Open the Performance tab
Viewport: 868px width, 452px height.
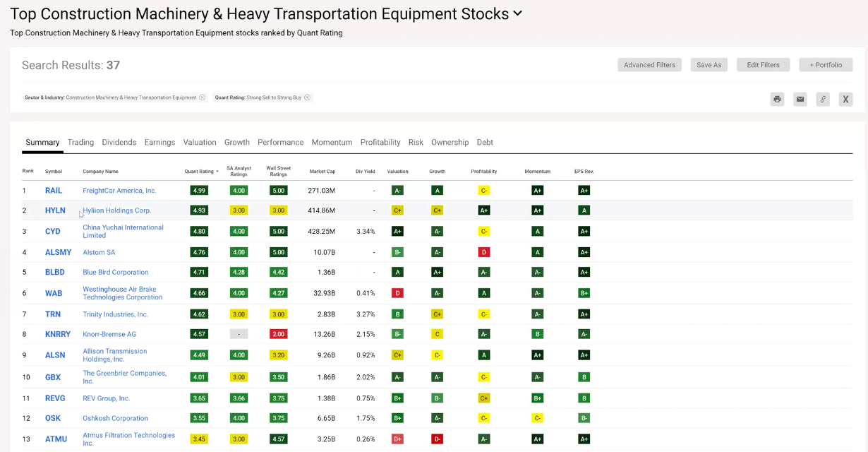[280, 142]
